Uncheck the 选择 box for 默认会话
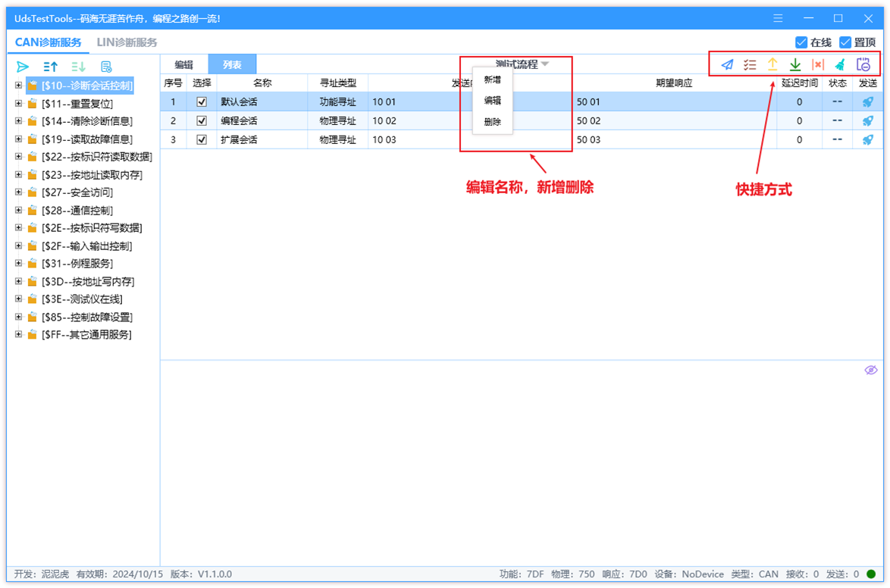 pyautogui.click(x=202, y=102)
